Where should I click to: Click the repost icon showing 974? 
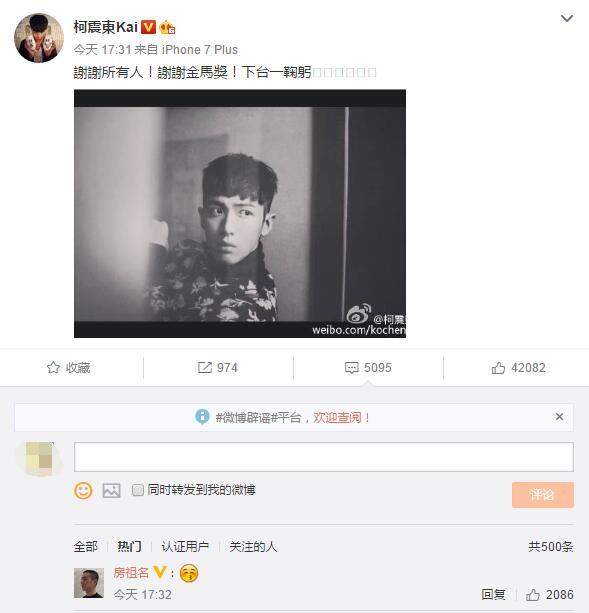[x=204, y=368]
